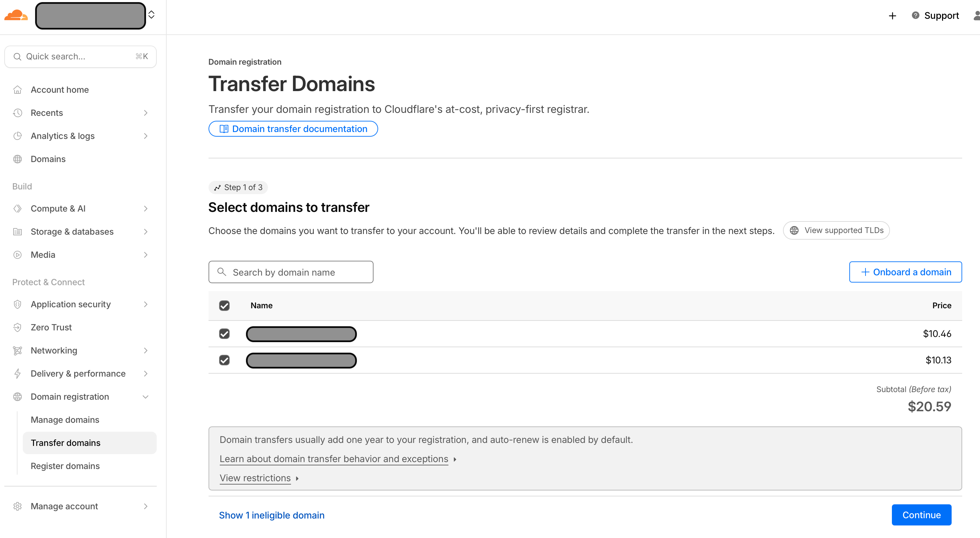Go to Account home
Screen dimensions: 980x538
pos(60,90)
